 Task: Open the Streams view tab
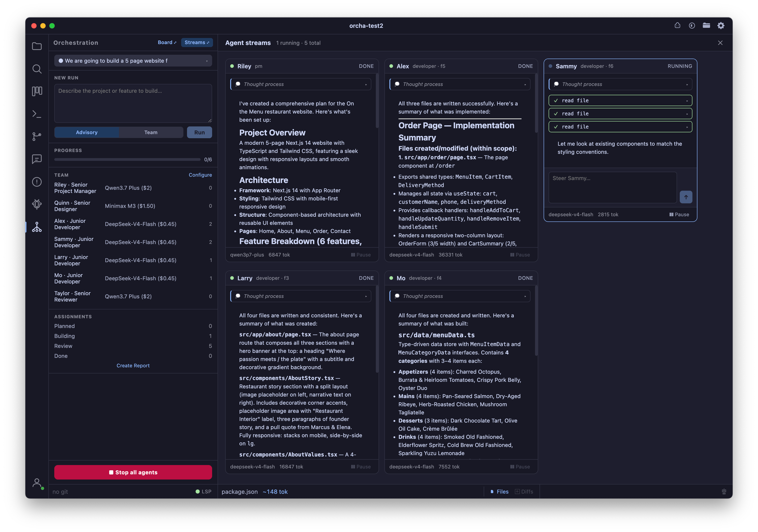197,42
